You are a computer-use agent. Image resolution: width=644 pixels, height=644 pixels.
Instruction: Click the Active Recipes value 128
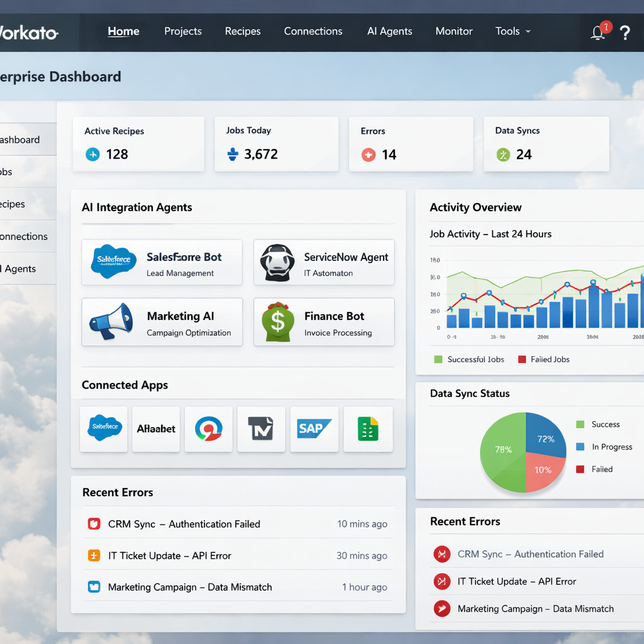pyautogui.click(x=117, y=155)
